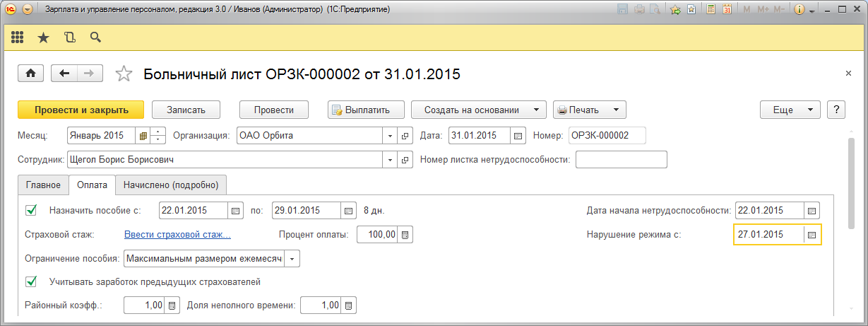Open calculator for Процент оплаты field
Viewport: 868px width, 326px height.
[x=405, y=234]
